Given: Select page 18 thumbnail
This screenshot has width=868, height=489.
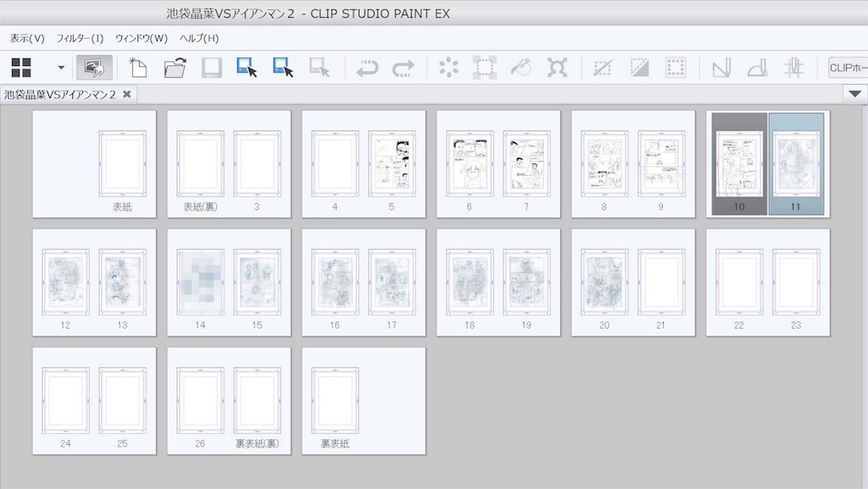Looking at the screenshot, I should [x=470, y=283].
